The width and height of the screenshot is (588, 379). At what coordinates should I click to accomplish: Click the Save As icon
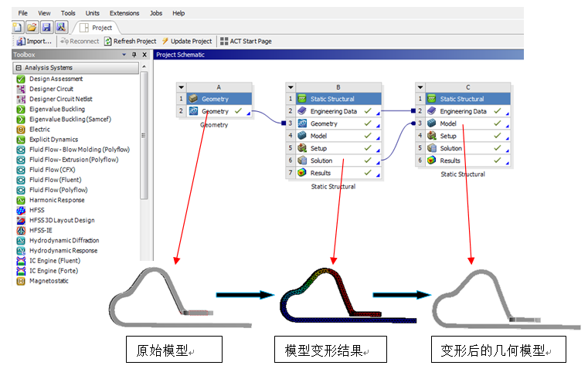61,27
